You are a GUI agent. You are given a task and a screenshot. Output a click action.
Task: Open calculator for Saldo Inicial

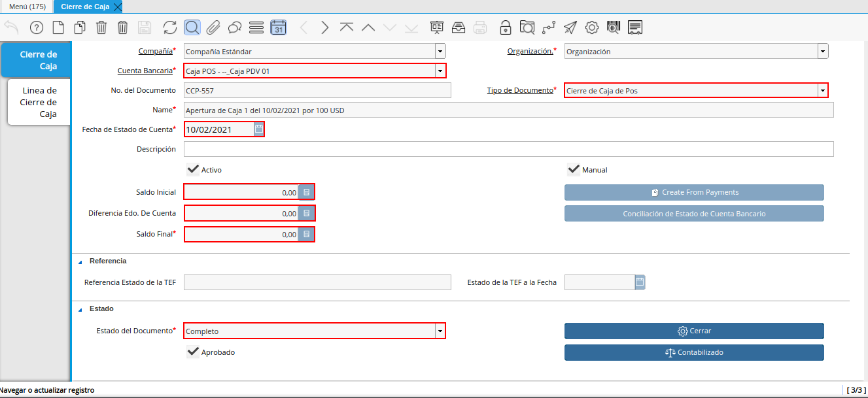306,192
